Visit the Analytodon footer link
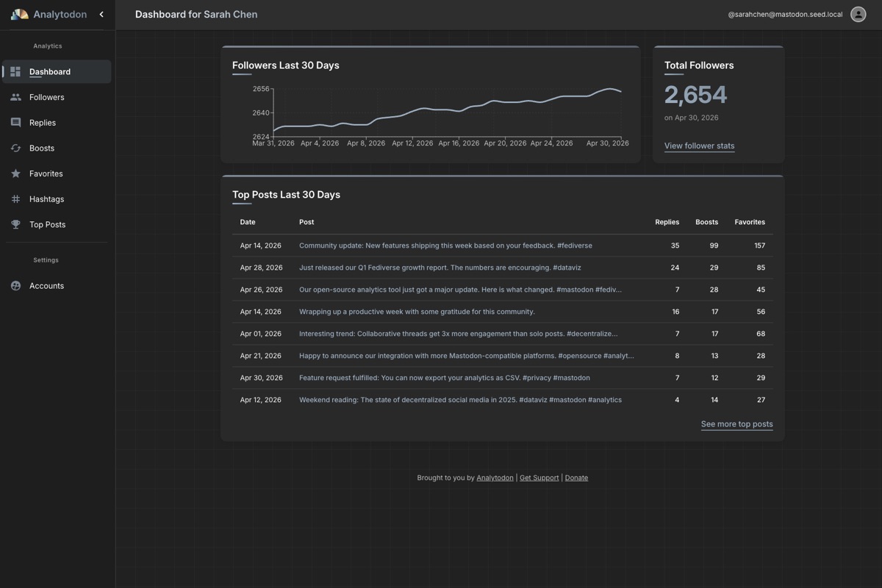 495,478
